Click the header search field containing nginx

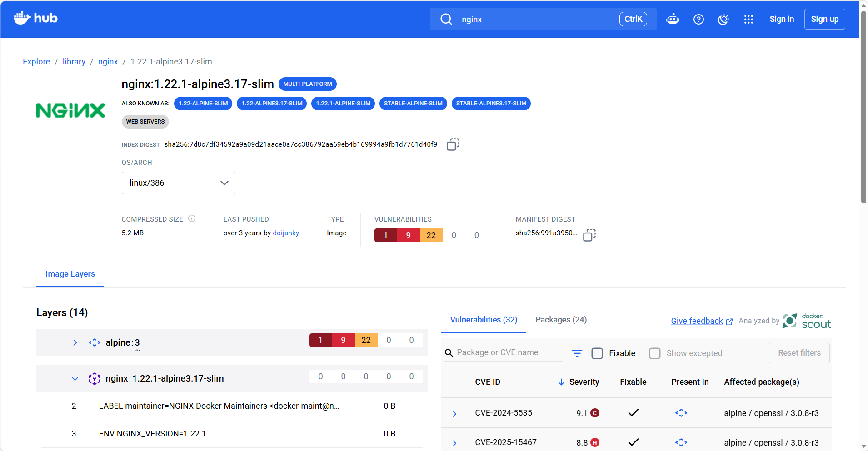tap(543, 19)
